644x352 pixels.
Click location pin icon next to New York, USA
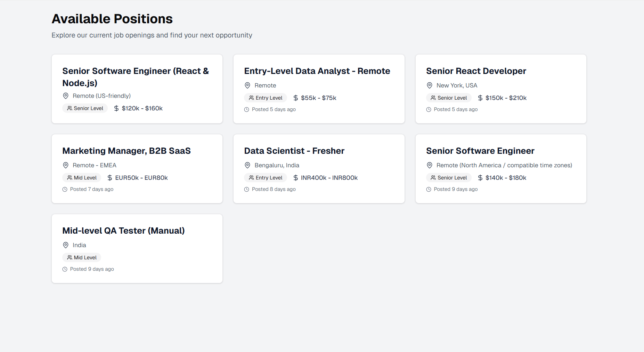[x=430, y=85]
